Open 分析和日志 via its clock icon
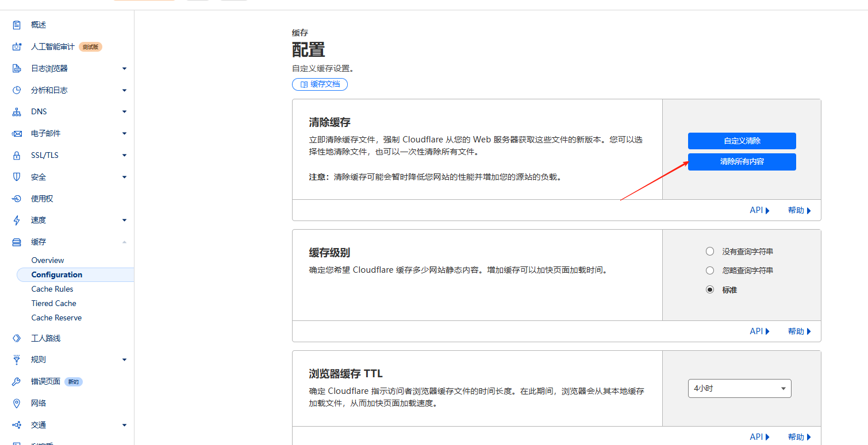 [x=17, y=90]
